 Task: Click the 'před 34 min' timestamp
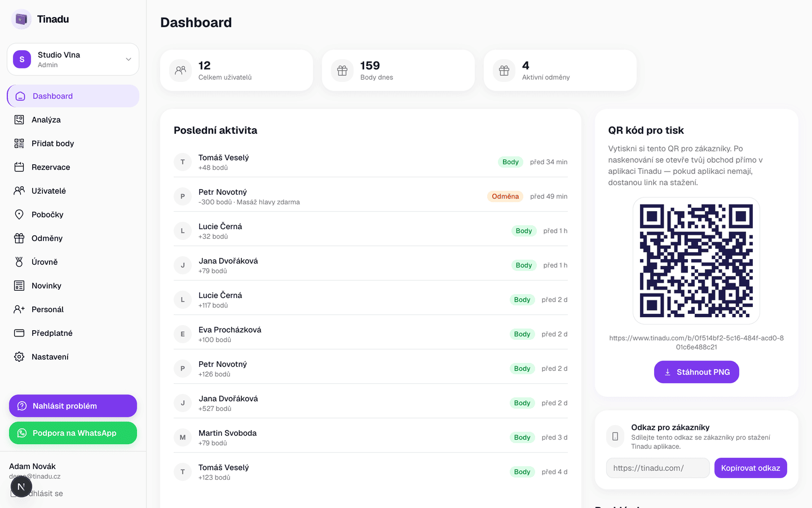pyautogui.click(x=549, y=162)
